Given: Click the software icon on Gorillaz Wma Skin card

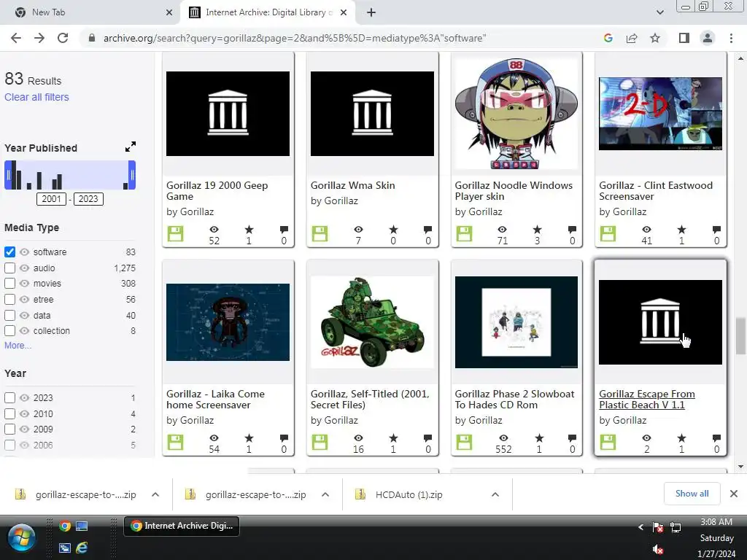Looking at the screenshot, I should (320, 234).
